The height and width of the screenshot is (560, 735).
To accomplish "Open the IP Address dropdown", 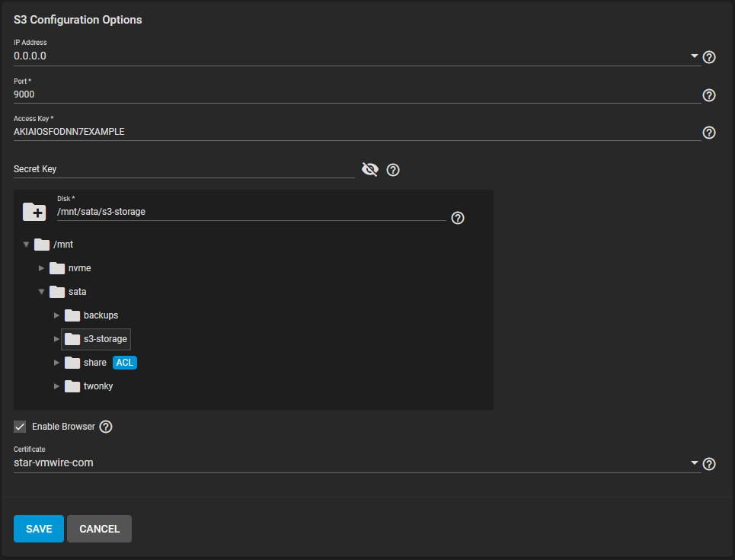I will click(x=694, y=56).
